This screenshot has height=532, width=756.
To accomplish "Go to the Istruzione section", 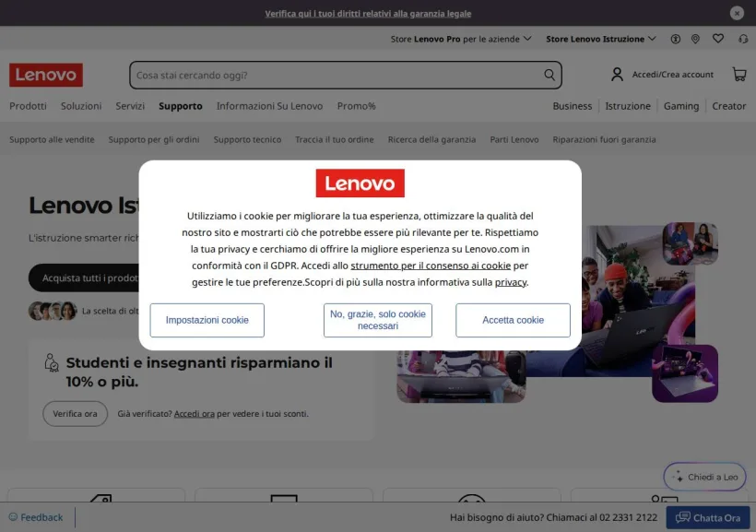I will tap(628, 106).
